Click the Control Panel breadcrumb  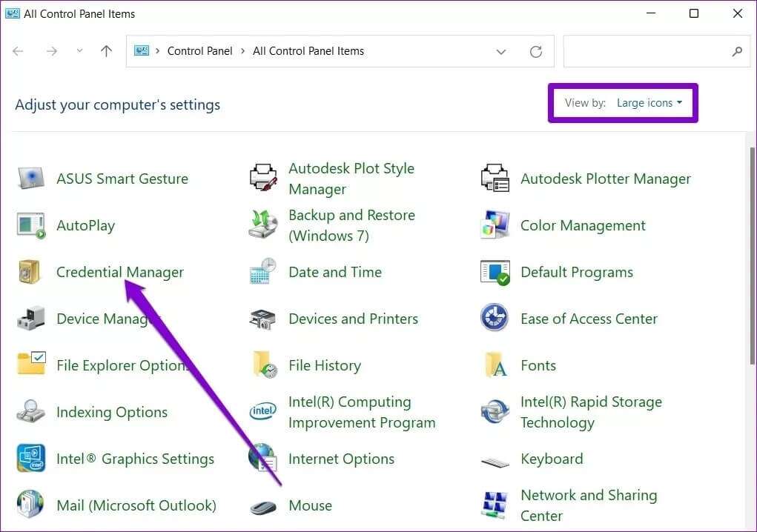coord(199,50)
